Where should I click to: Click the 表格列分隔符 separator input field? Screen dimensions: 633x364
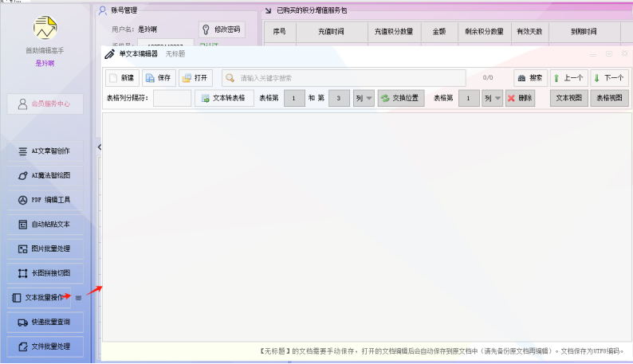(x=172, y=98)
